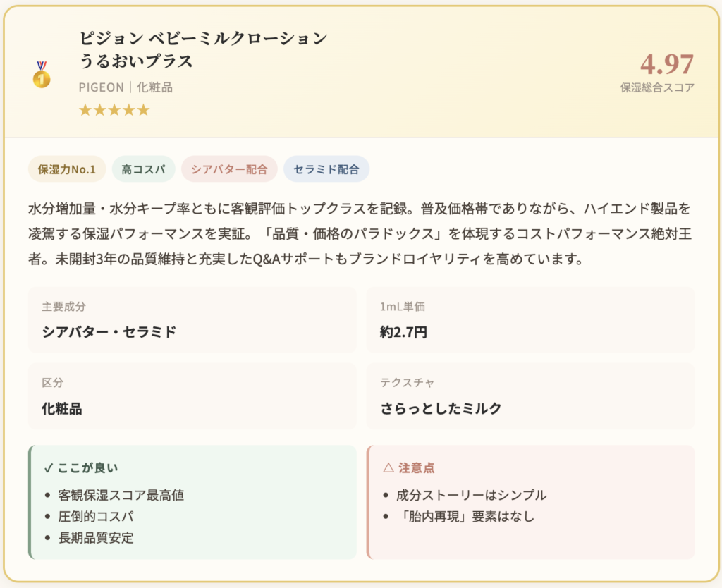Click the gold medal rank icon
Viewport: 722px width, 588px height.
(42, 75)
